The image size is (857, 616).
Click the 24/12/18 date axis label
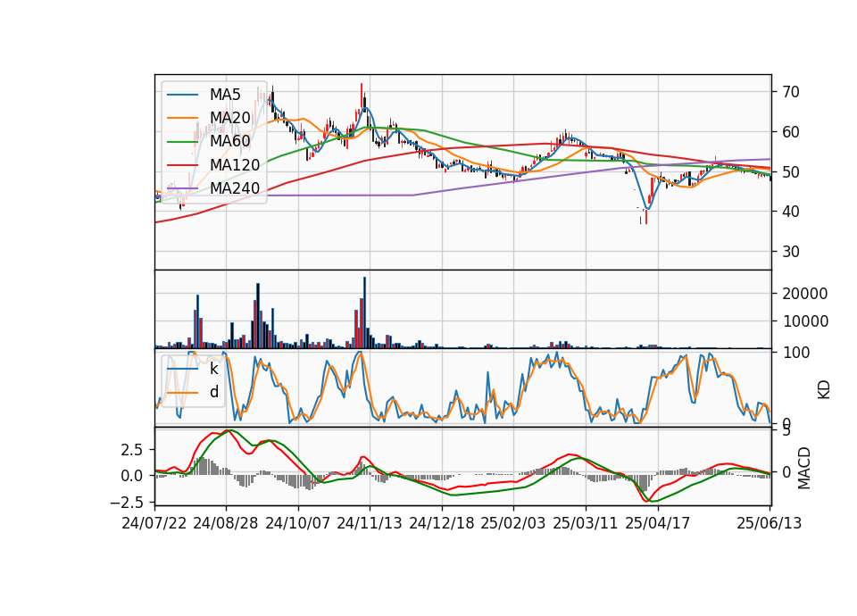point(442,523)
